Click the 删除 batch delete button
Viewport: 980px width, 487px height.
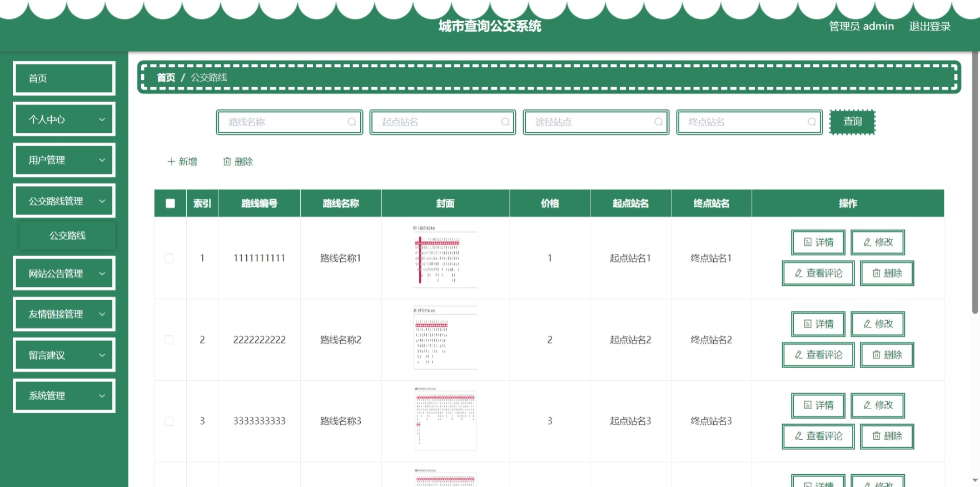[238, 162]
